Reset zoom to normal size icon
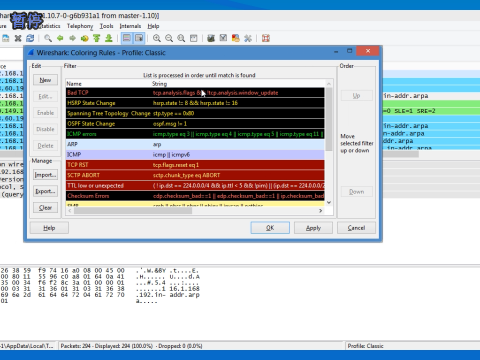 [x=181, y=38]
